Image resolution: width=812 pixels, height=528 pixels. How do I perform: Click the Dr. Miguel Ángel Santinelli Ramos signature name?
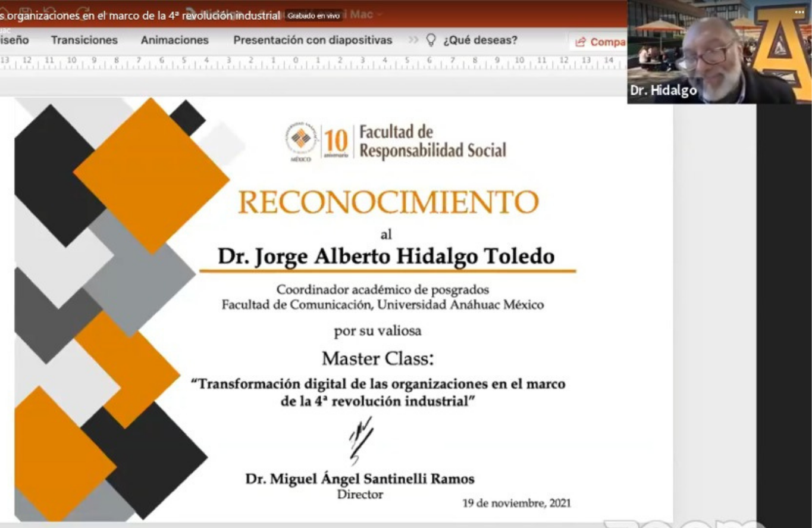coord(360,479)
